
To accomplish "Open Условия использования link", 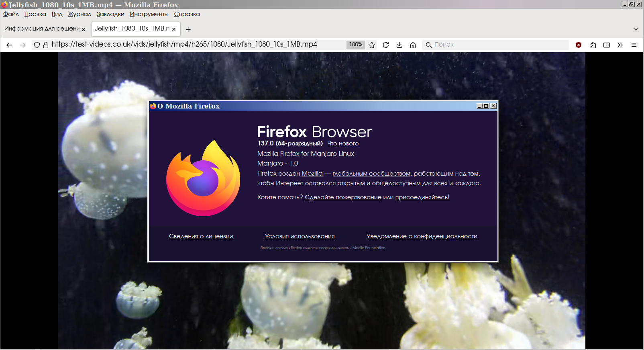I will [300, 236].
